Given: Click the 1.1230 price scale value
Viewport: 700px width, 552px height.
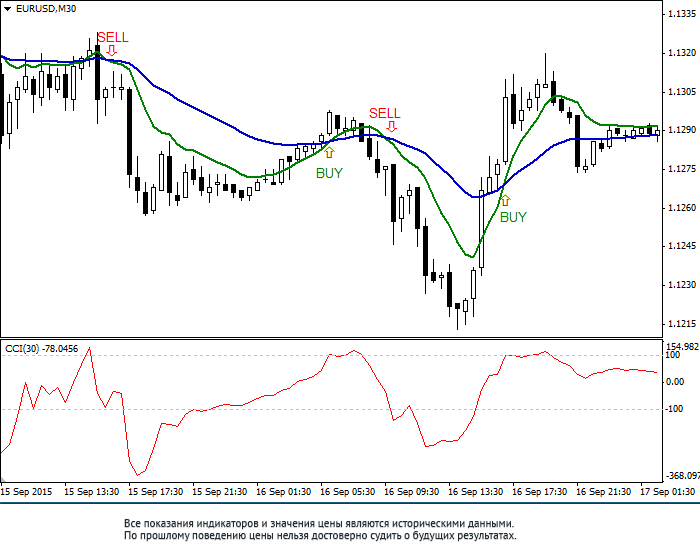Looking at the screenshot, I should pos(682,285).
